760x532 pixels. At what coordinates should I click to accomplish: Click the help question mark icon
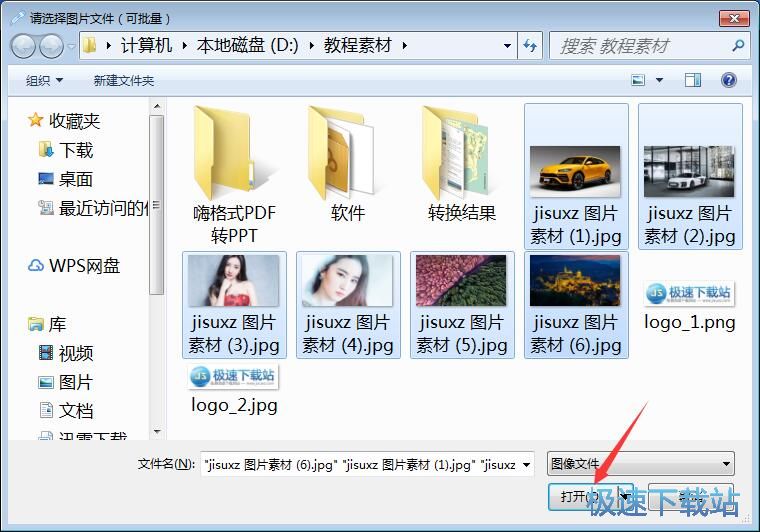click(x=729, y=80)
